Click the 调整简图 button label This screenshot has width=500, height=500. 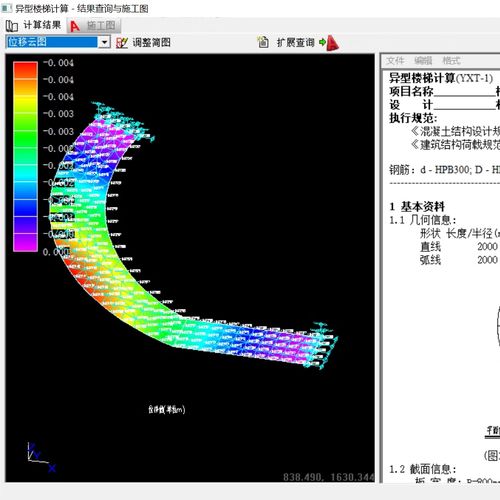152,42
